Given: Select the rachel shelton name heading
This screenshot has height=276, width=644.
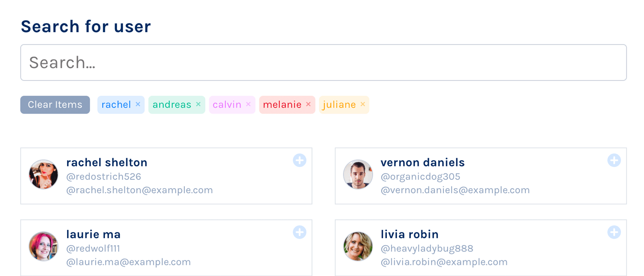Looking at the screenshot, I should (x=107, y=162).
